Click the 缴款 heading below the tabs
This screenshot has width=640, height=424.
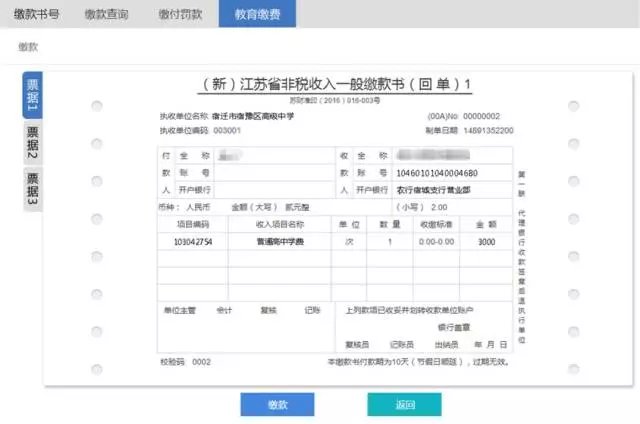point(28,47)
